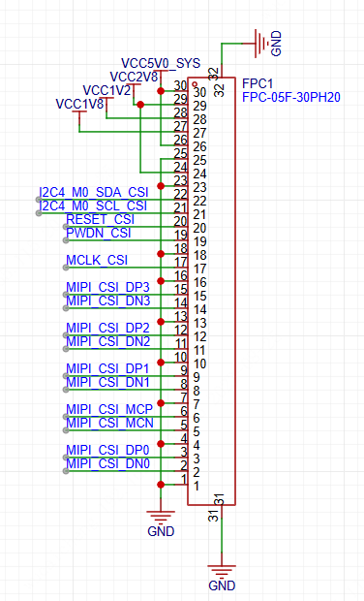Select the VCC1V8 wire running to pin 27
This screenshot has width=364, height=601.
(x=126, y=132)
